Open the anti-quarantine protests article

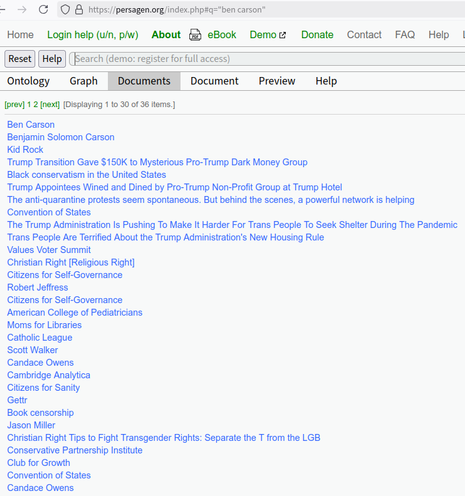click(x=211, y=200)
